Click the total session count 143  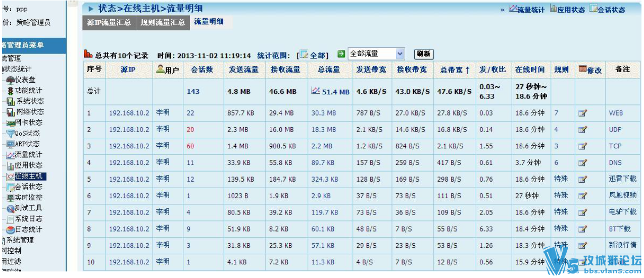pyautogui.click(x=193, y=92)
